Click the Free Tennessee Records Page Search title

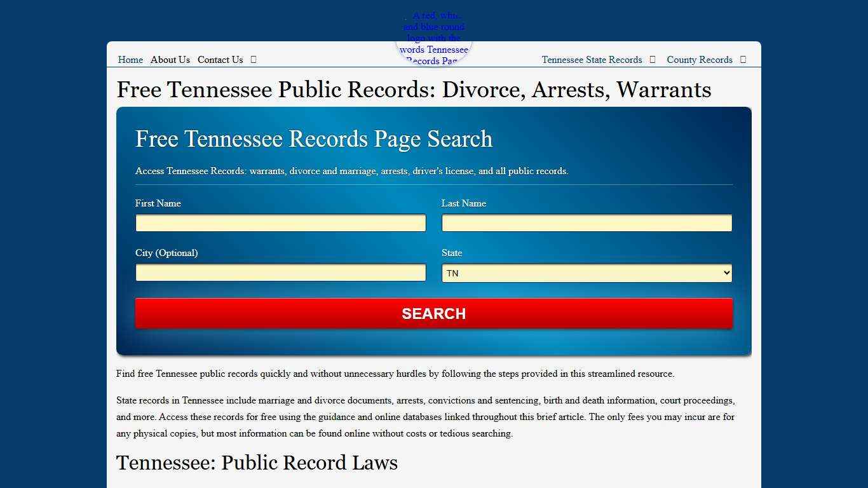click(314, 139)
